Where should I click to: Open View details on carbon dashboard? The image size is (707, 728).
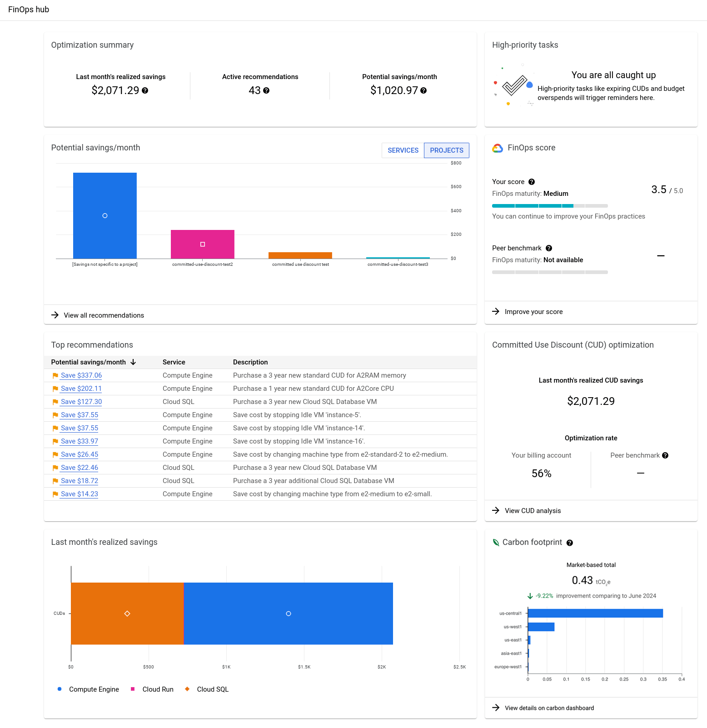coord(549,708)
